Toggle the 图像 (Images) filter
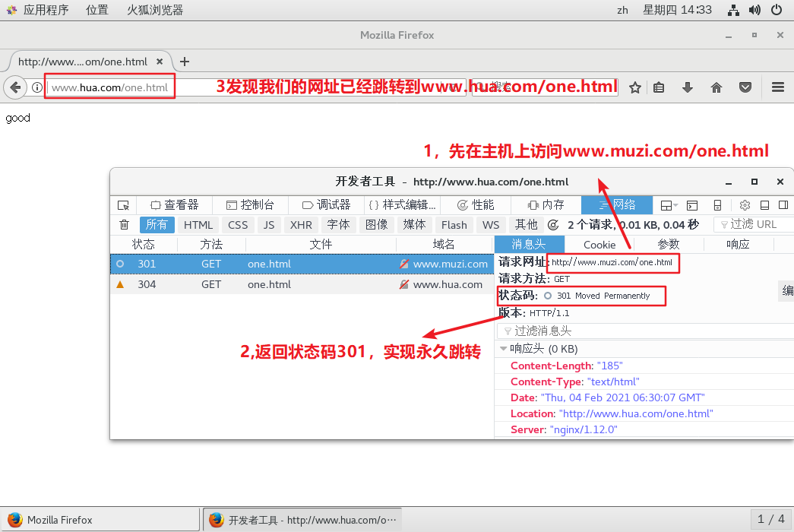This screenshot has width=794, height=532. 376,224
